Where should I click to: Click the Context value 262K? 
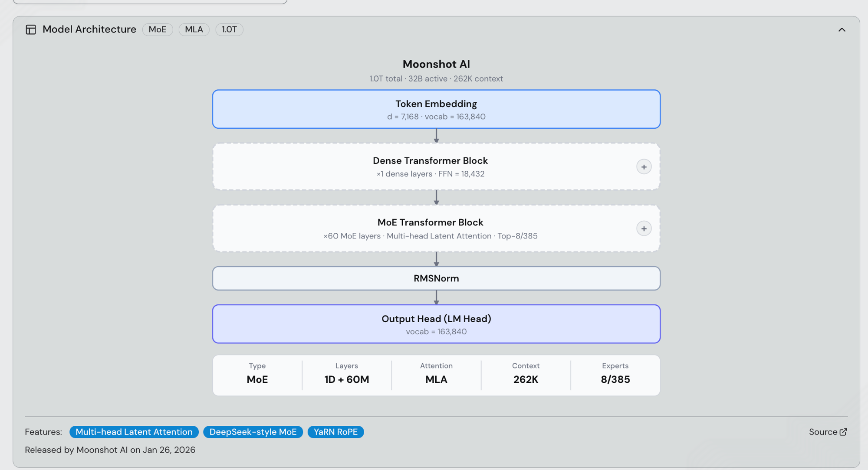526,379
